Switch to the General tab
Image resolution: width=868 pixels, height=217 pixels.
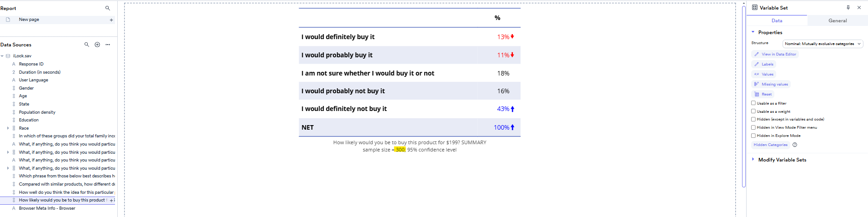click(x=838, y=20)
